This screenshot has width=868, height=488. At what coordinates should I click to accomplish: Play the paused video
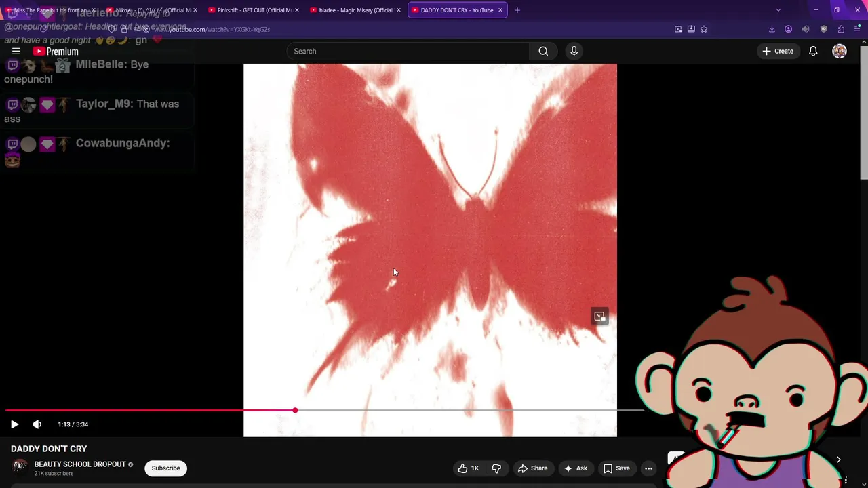pyautogui.click(x=14, y=424)
